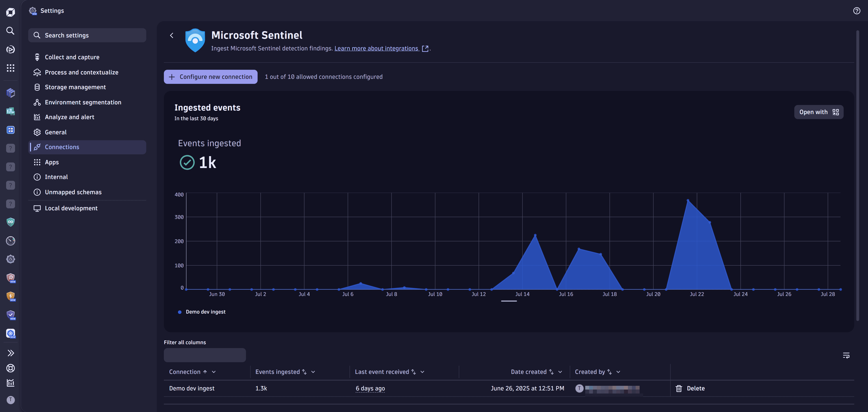Toggle Demo dev ingest chart legend
Viewport: 868px width, 412px height.
click(202, 312)
